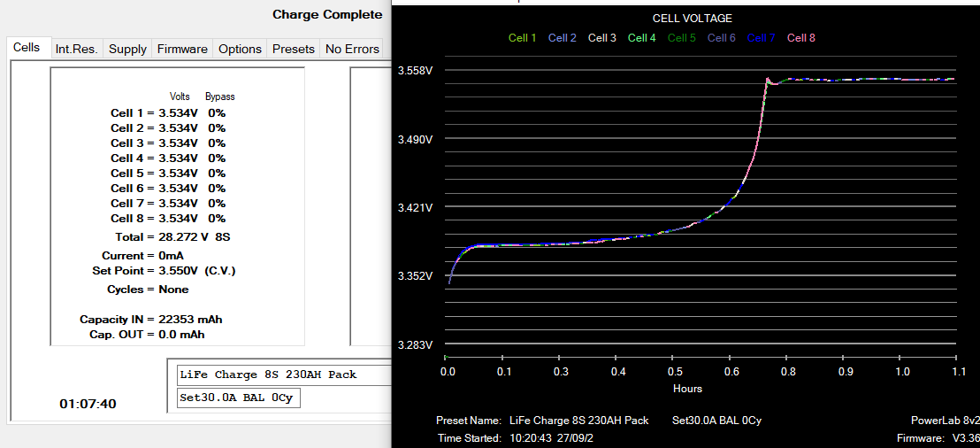
Task: Hide Cell 5 line via legend
Action: 681,38
